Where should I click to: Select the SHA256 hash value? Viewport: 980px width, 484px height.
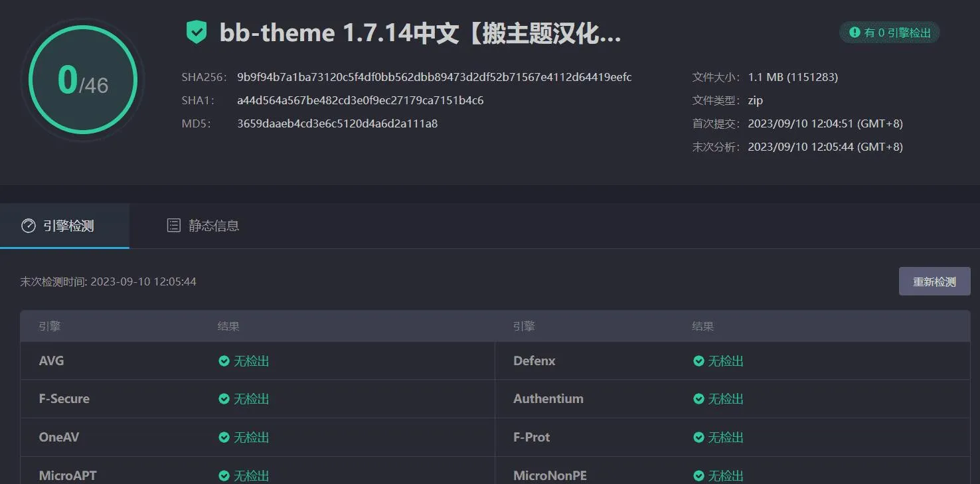pyautogui.click(x=434, y=77)
